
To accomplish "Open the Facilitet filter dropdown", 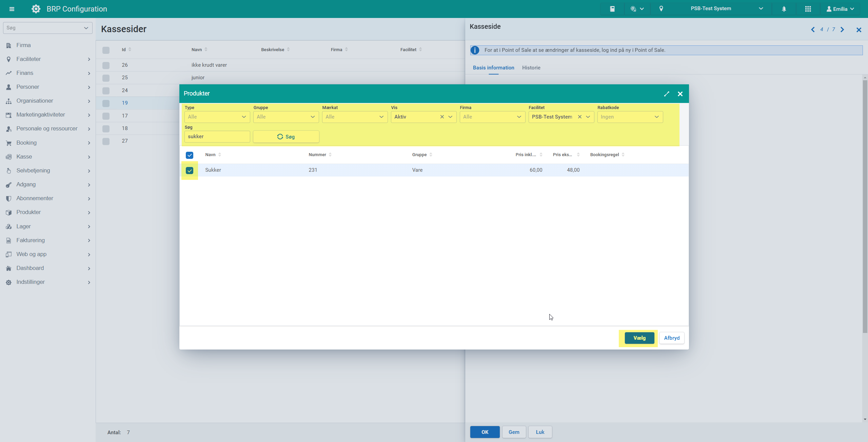I will click(588, 117).
